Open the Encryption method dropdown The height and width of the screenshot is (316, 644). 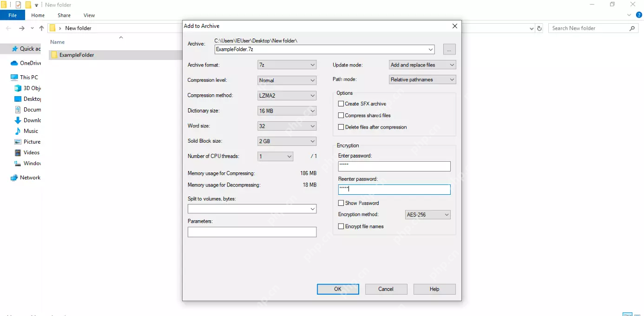click(x=428, y=215)
